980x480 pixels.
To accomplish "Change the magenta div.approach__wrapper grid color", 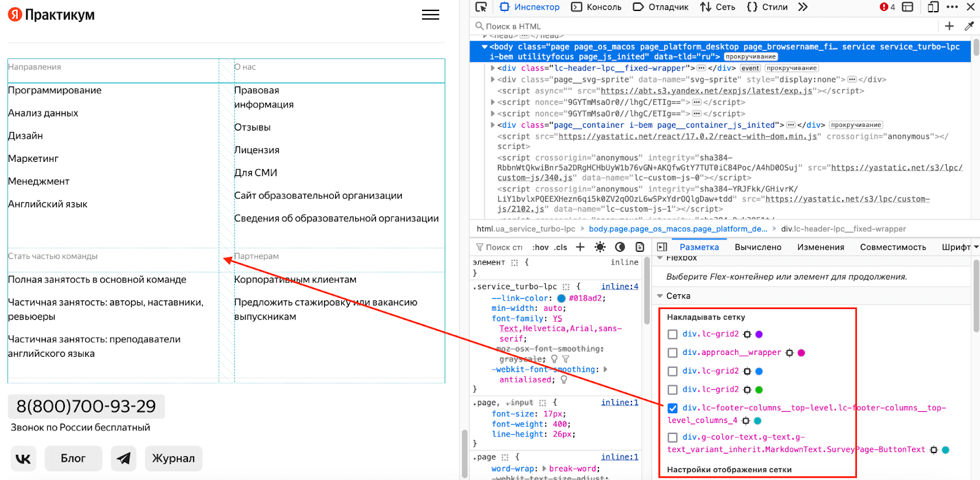I will 801,352.
